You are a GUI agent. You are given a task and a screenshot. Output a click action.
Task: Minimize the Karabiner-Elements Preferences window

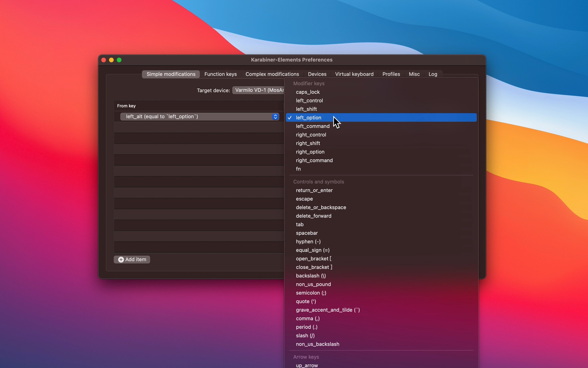[111, 60]
